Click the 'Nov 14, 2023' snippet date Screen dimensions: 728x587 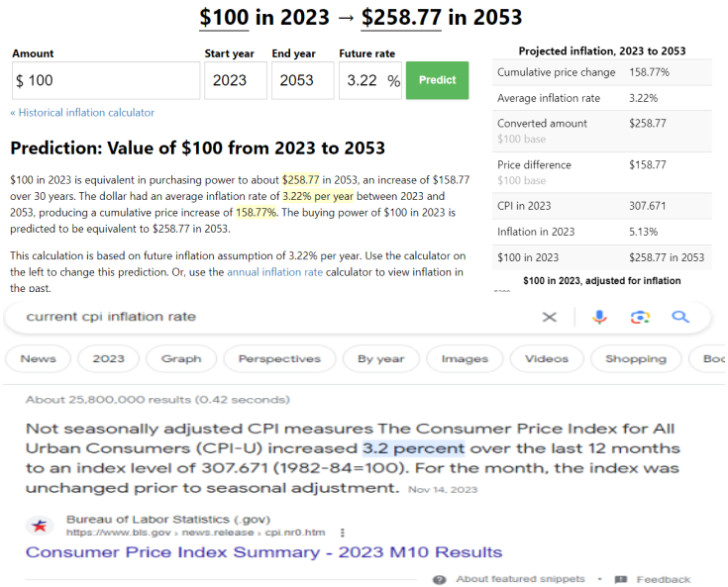coord(443,490)
